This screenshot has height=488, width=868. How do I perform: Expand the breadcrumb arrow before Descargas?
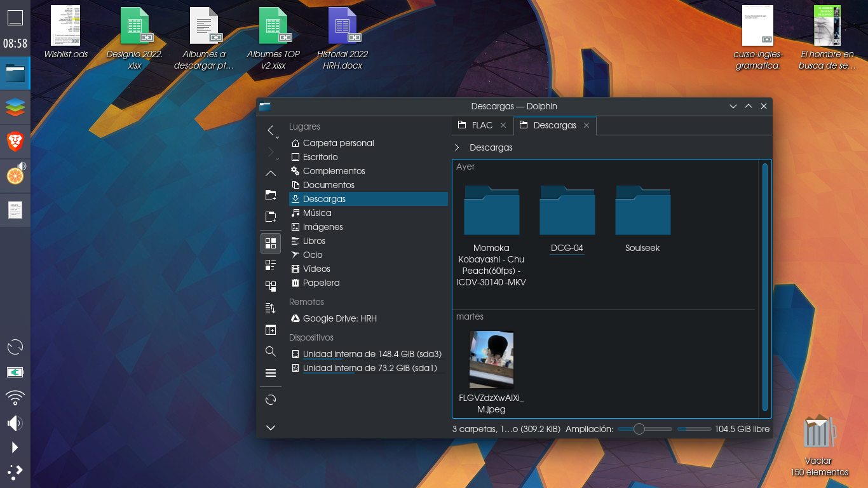click(x=458, y=147)
